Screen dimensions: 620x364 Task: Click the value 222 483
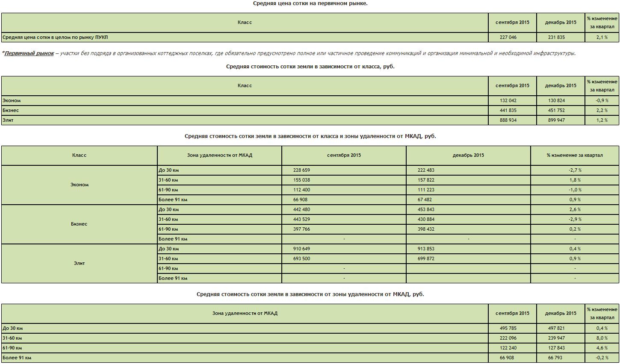(x=426, y=170)
